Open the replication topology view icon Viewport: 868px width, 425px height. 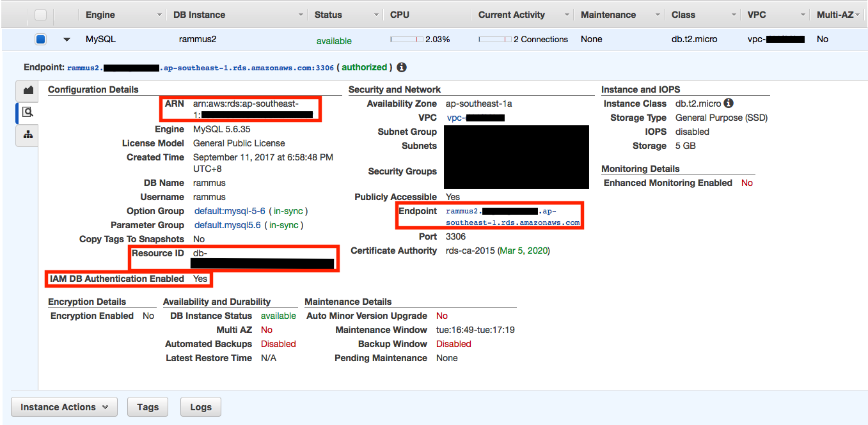click(x=28, y=135)
